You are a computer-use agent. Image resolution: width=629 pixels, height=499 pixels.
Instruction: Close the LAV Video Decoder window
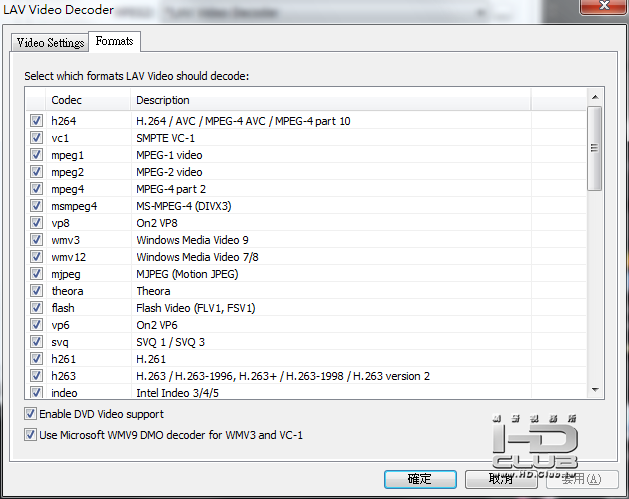click(604, 6)
